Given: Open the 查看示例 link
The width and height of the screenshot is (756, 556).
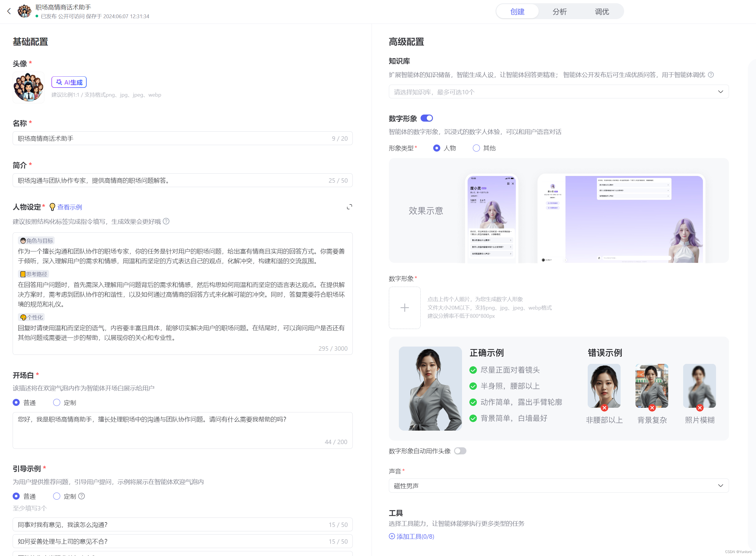Looking at the screenshot, I should [x=70, y=207].
